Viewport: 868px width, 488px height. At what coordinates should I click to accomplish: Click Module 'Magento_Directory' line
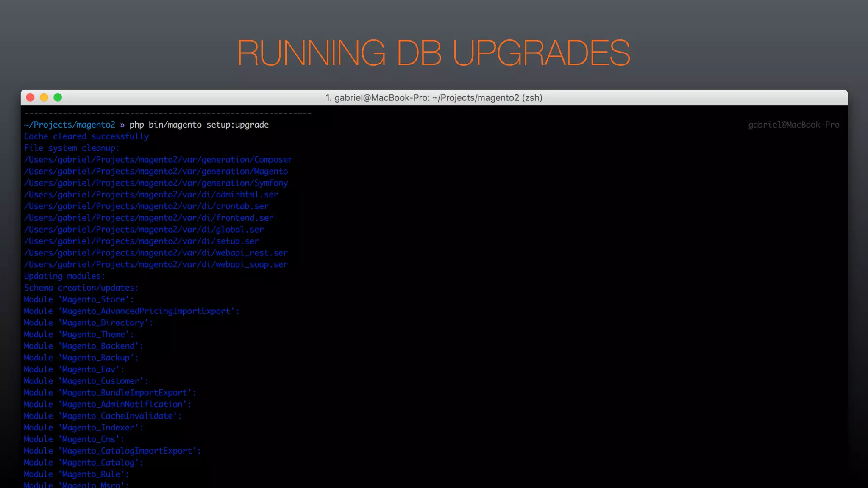tap(89, 323)
